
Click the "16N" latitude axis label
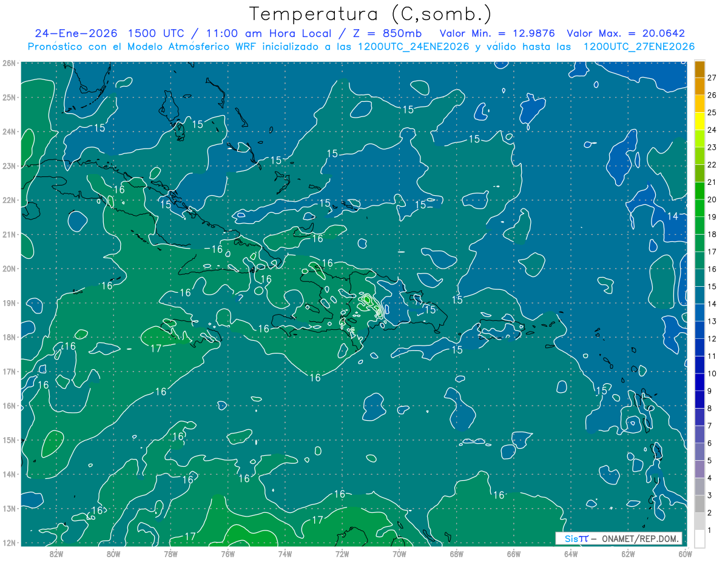click(x=8, y=406)
